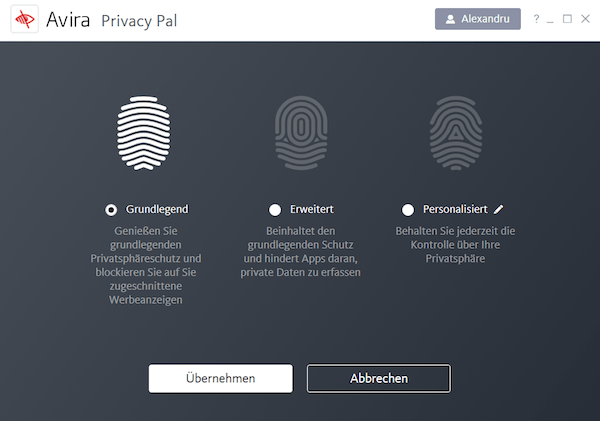Screen dimensions: 600x421
Task: Open help via the question mark icon
Action: [x=536, y=19]
